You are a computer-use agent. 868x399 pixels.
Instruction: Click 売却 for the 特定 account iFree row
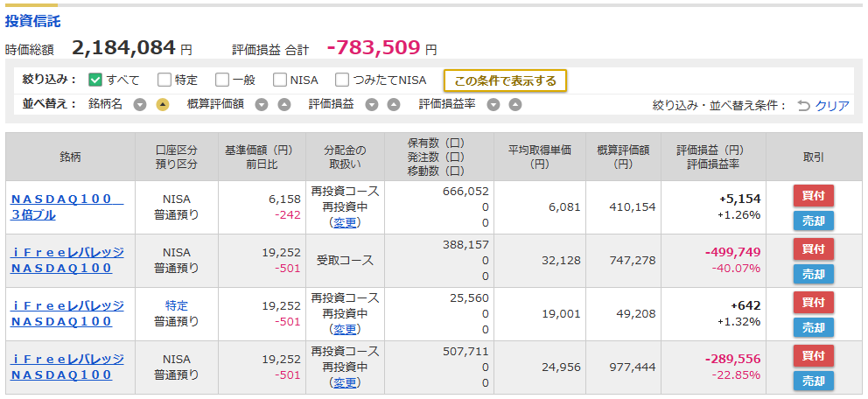[x=813, y=327]
